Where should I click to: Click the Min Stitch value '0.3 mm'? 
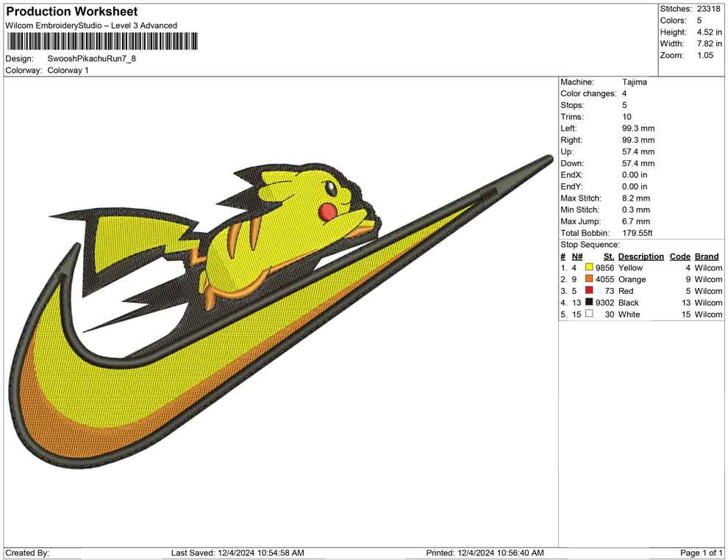coord(635,209)
